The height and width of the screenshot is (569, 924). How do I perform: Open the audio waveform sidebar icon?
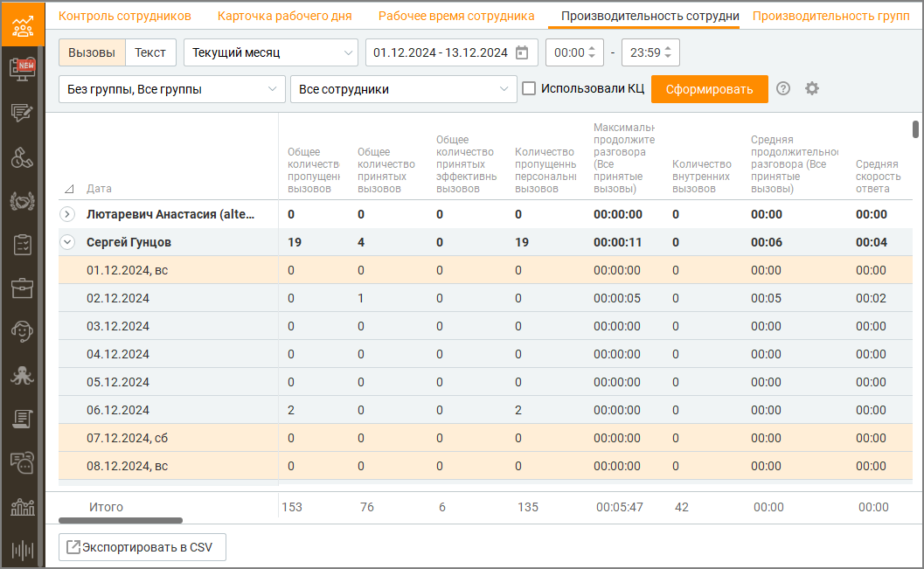tap(23, 550)
